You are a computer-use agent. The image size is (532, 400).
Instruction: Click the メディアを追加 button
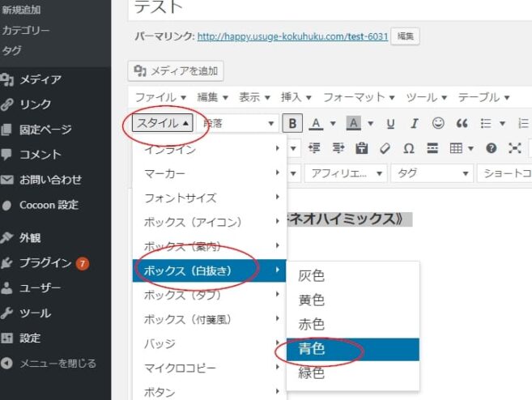(176, 70)
